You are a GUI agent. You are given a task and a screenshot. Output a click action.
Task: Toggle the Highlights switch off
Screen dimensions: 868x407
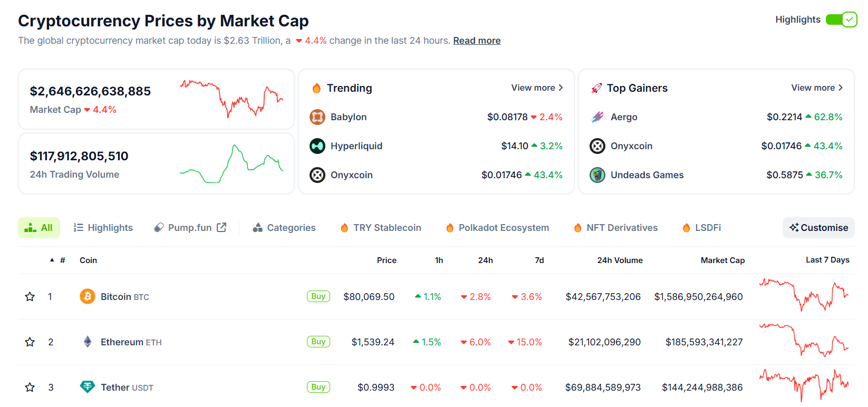coord(841,20)
